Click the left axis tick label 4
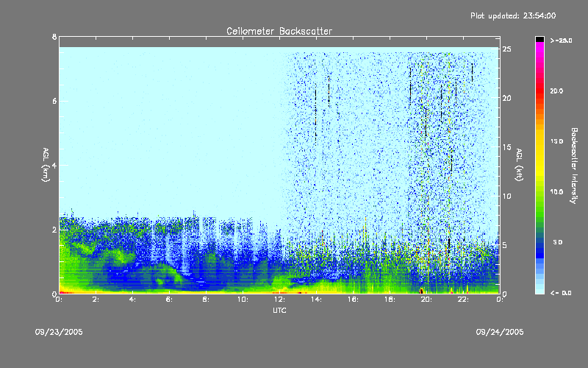This screenshot has width=588, height=368. coord(54,165)
